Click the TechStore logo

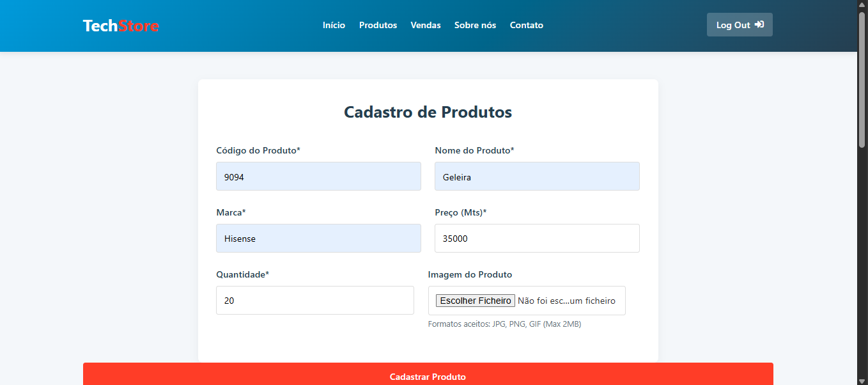click(121, 26)
